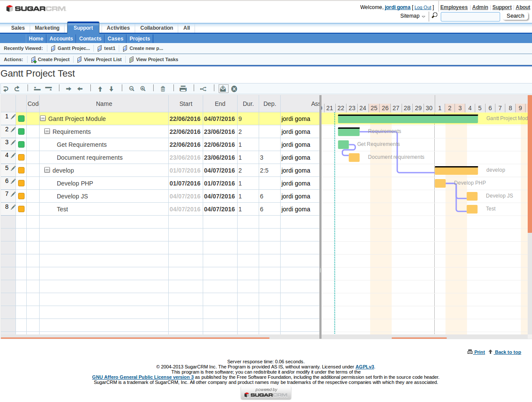Screen dimensions: 532x402
Task: Select the develop bar in the Gantt chart
Action: click(x=456, y=170)
